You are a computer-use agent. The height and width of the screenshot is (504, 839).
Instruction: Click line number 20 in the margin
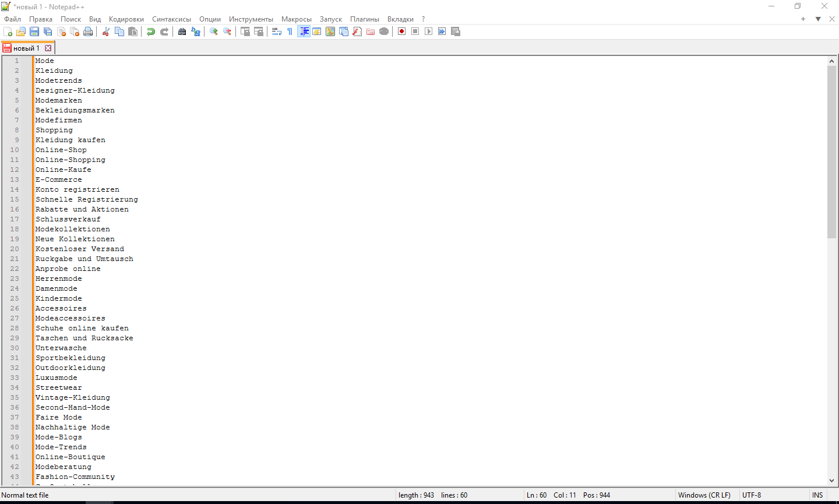[15, 249]
